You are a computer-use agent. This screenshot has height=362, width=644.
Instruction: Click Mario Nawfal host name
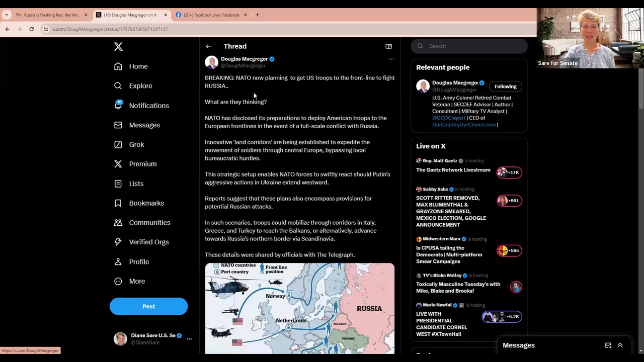[437, 305]
